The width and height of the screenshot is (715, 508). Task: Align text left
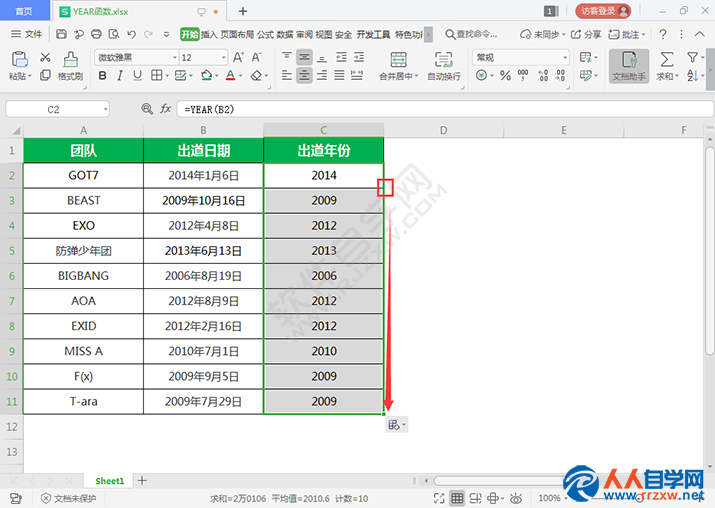point(286,75)
